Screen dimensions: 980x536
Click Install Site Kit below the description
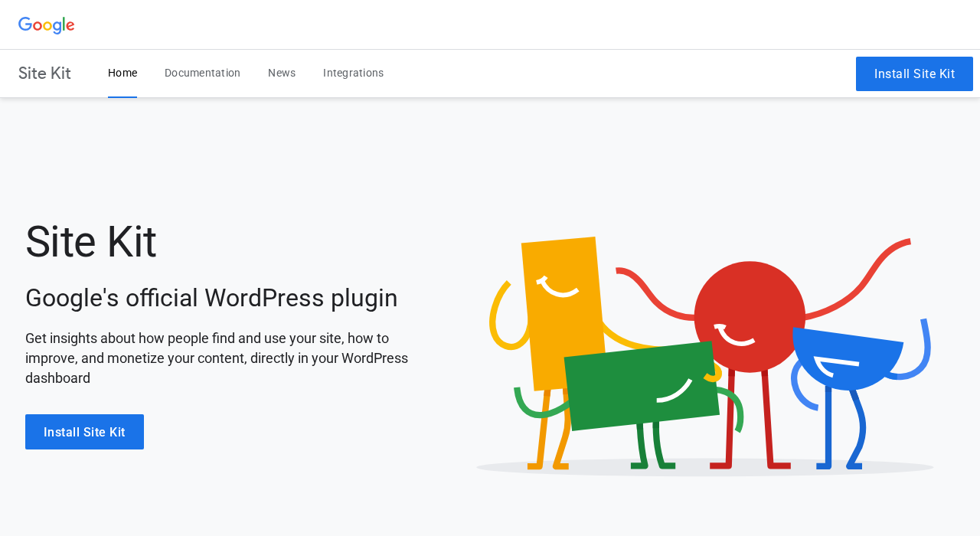(x=84, y=432)
